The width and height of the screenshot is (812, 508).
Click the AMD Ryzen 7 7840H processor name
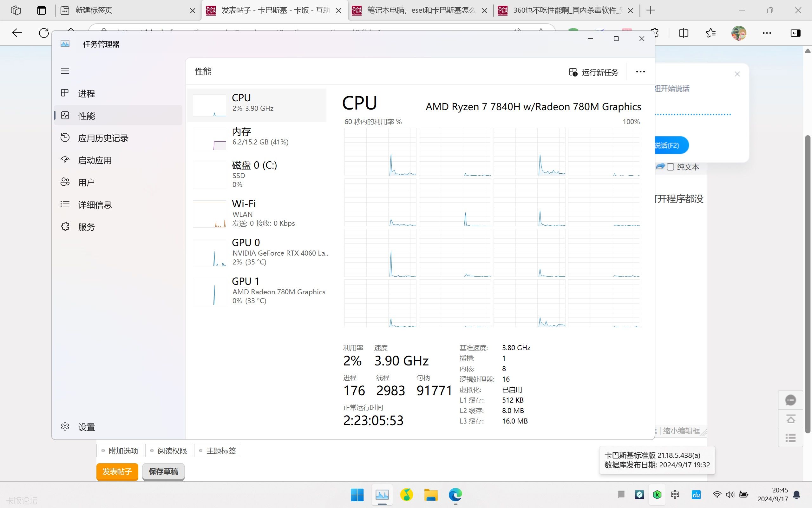tap(533, 106)
